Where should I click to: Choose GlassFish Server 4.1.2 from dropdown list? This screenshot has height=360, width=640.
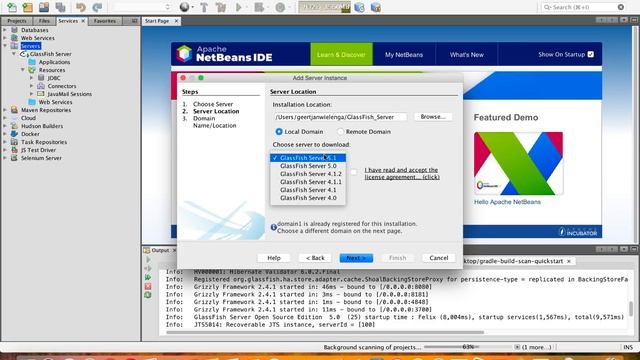(x=308, y=174)
